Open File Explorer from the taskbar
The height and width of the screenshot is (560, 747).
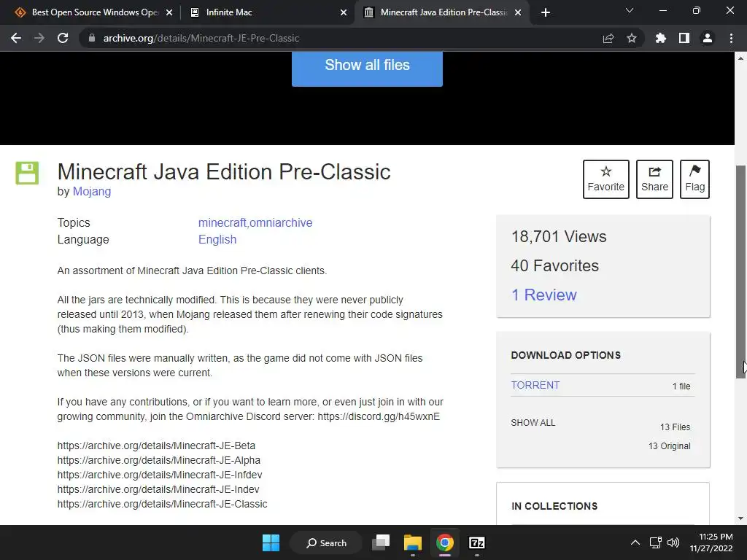(413, 542)
